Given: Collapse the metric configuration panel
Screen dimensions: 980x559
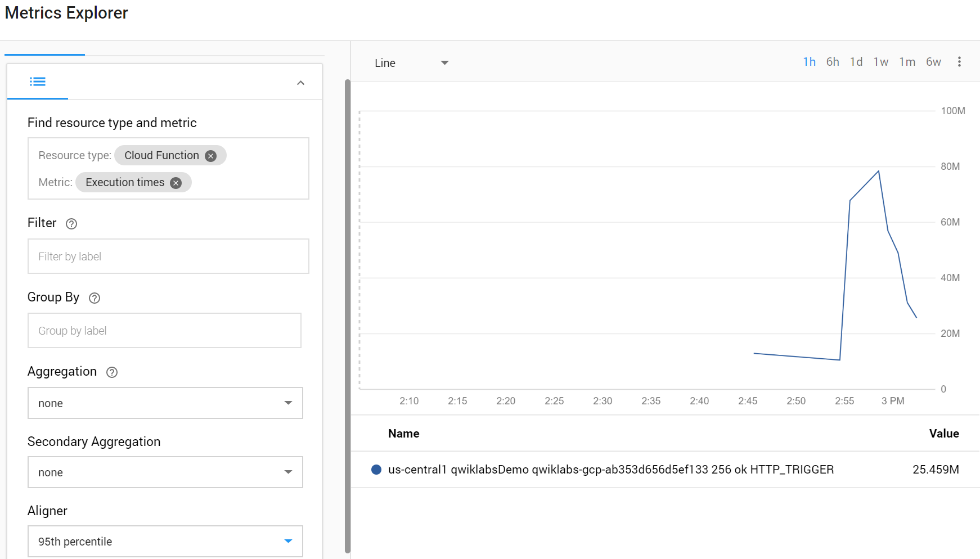Looking at the screenshot, I should pyautogui.click(x=300, y=82).
